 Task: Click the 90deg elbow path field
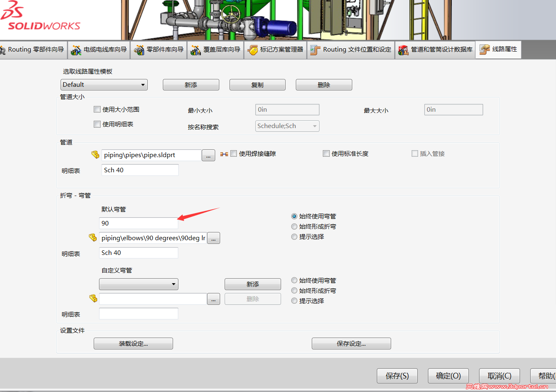[153, 238]
